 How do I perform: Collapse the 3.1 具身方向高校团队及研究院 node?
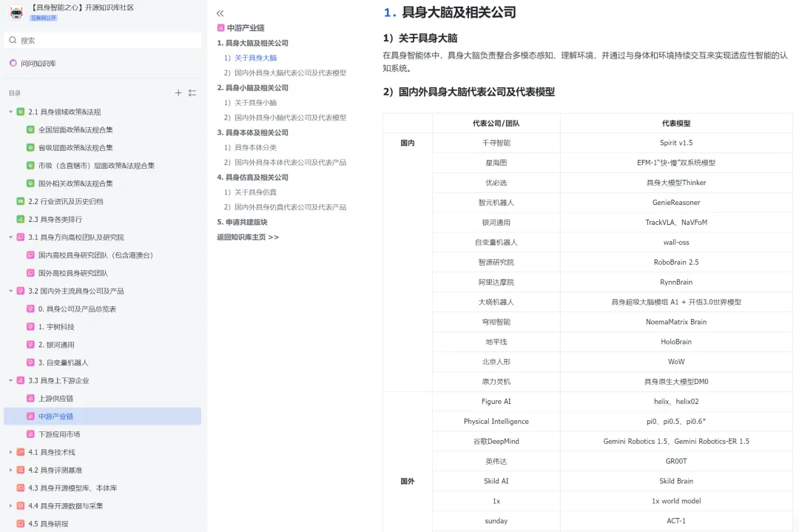point(10,237)
